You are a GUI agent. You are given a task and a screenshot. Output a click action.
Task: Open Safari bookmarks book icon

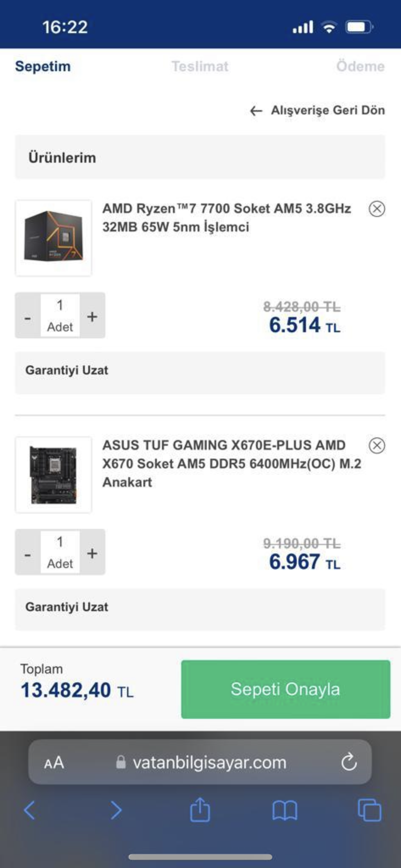[x=284, y=810]
